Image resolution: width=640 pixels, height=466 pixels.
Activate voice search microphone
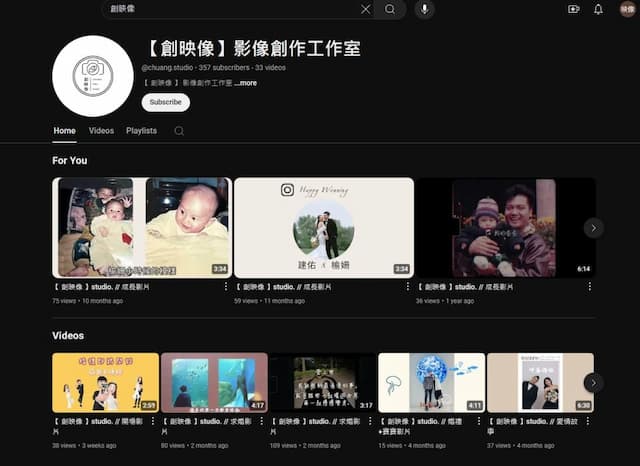pos(423,9)
